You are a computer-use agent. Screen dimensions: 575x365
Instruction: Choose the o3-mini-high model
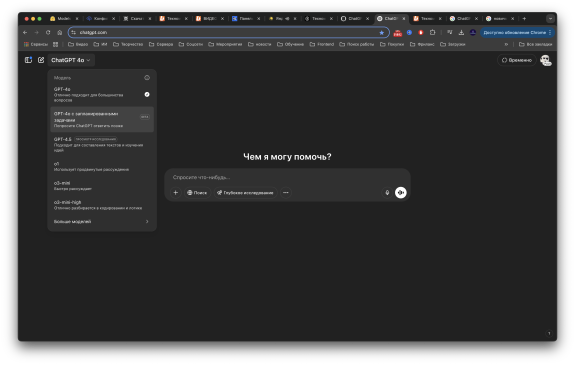(102, 205)
